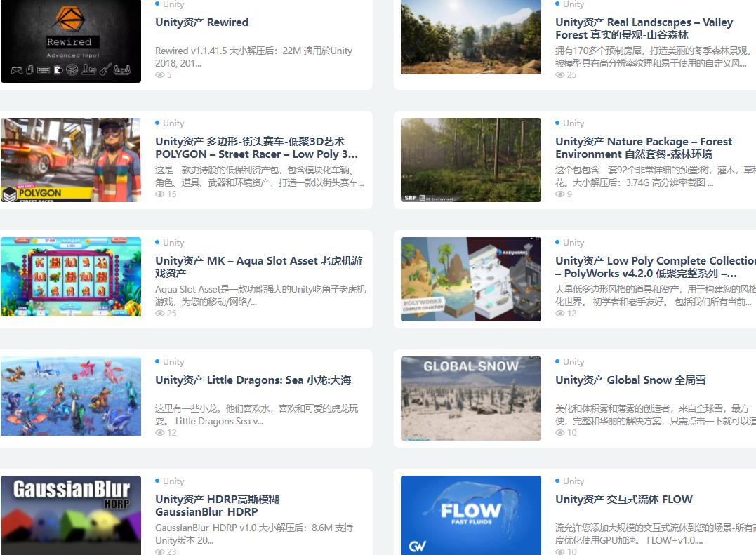Screen dimensions: 756x555
Task: Open the FLOW Fast Fluids thumbnail
Action: point(470,516)
